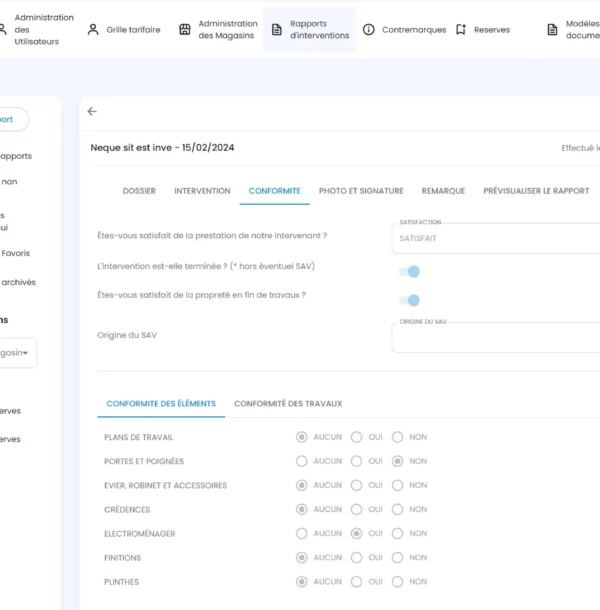Click the back arrow icon
Image resolution: width=600 pixels, height=610 pixels.
pyautogui.click(x=92, y=111)
